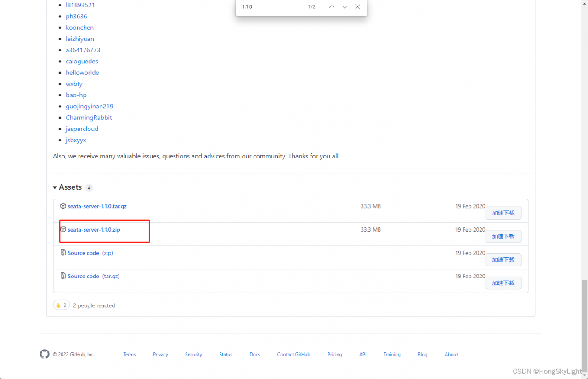Image resolution: width=588 pixels, height=379 pixels.
Task: Click 加速下载 button for seata-server zip
Action: click(x=503, y=236)
